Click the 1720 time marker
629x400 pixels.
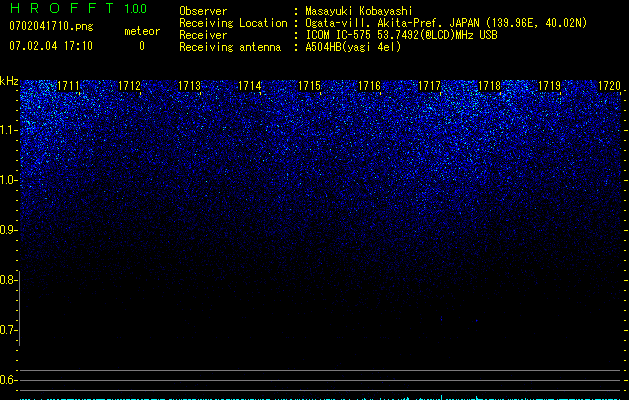pyautogui.click(x=609, y=86)
